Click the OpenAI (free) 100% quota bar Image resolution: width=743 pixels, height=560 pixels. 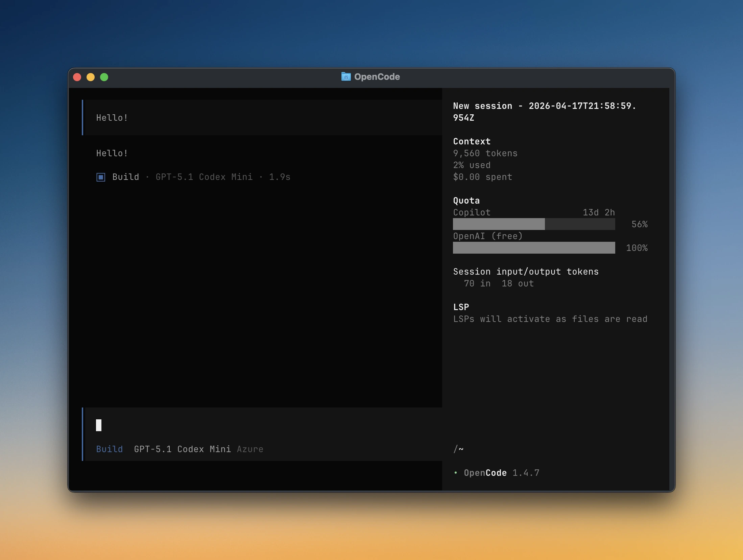click(x=533, y=248)
